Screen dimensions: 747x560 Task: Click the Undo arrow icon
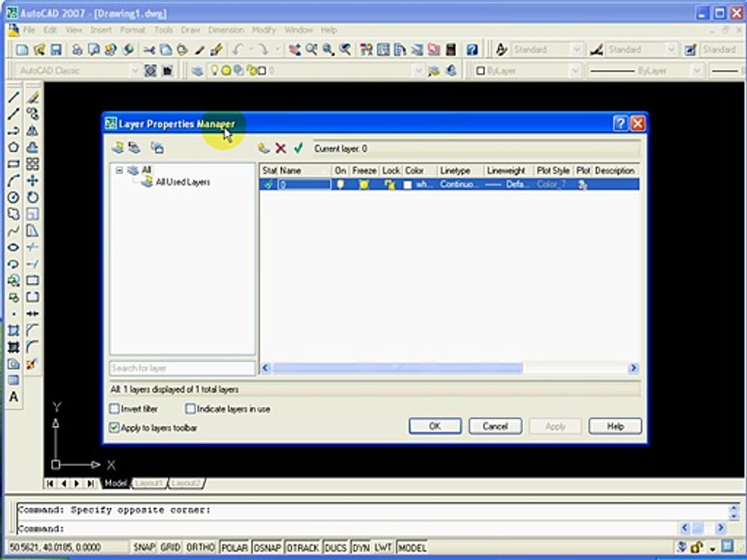click(x=238, y=50)
